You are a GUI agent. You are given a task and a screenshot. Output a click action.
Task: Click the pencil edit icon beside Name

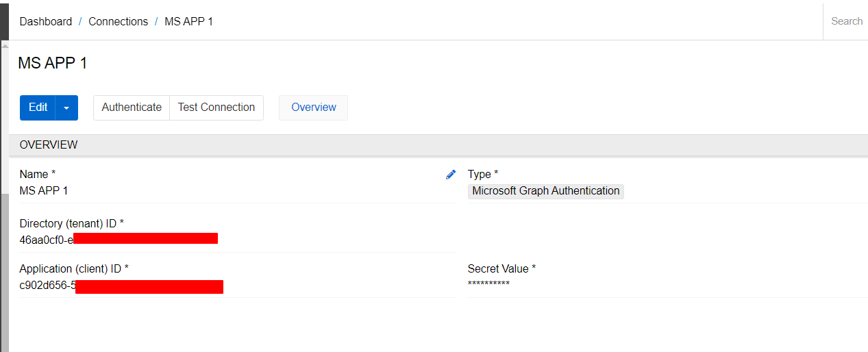451,175
